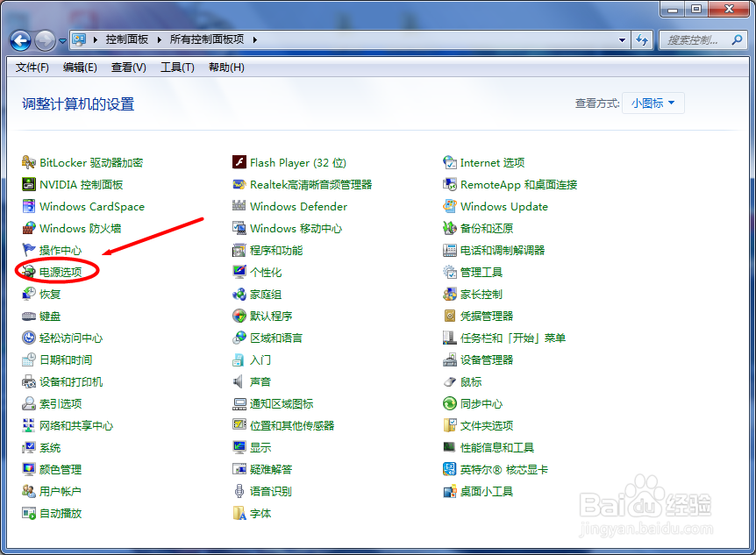Open the 设备管理器 icon
This screenshot has height=555, width=756.
(x=450, y=359)
